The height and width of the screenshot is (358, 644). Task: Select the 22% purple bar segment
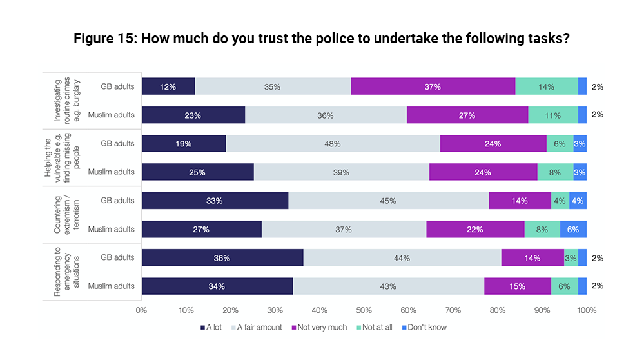[x=475, y=229]
